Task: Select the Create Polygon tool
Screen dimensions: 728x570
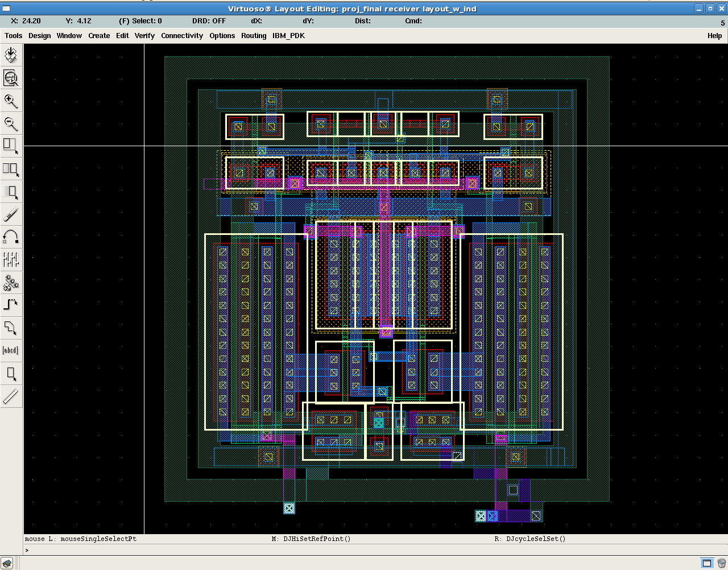Action: [x=11, y=328]
